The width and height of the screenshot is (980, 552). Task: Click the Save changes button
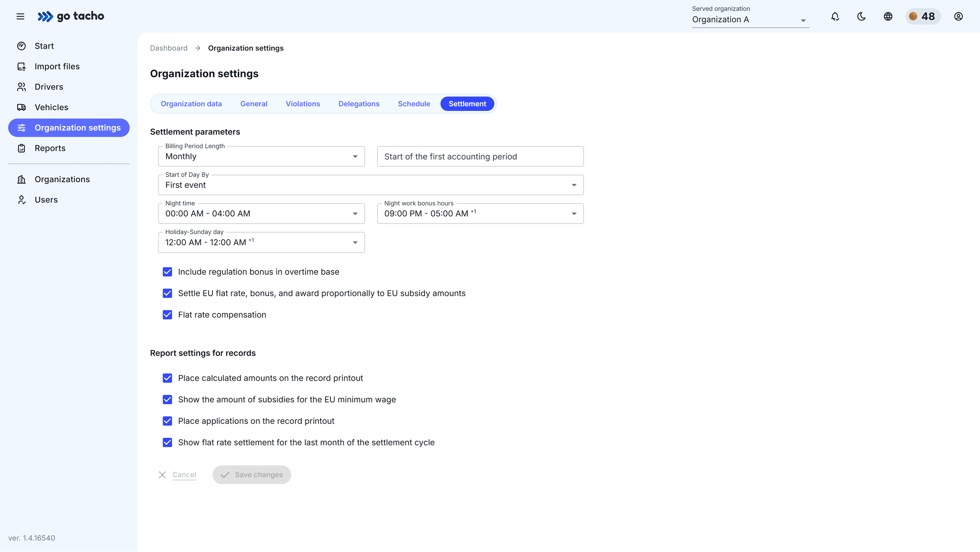(251, 474)
